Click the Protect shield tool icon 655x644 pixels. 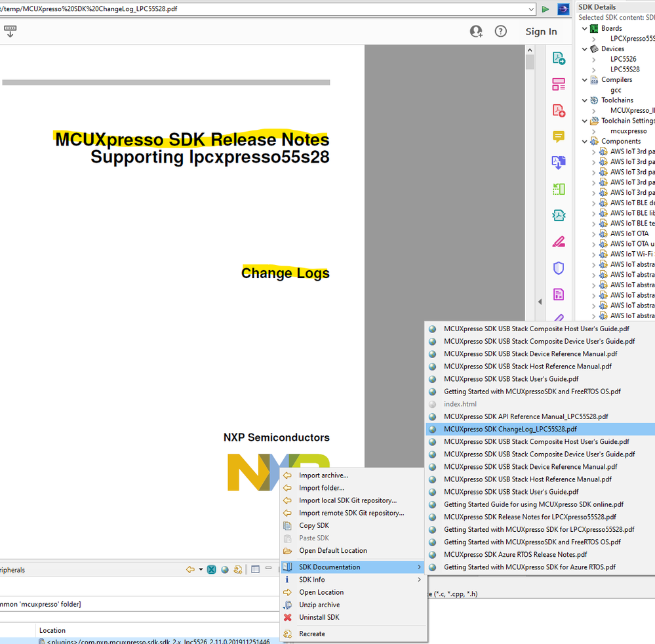(x=559, y=268)
